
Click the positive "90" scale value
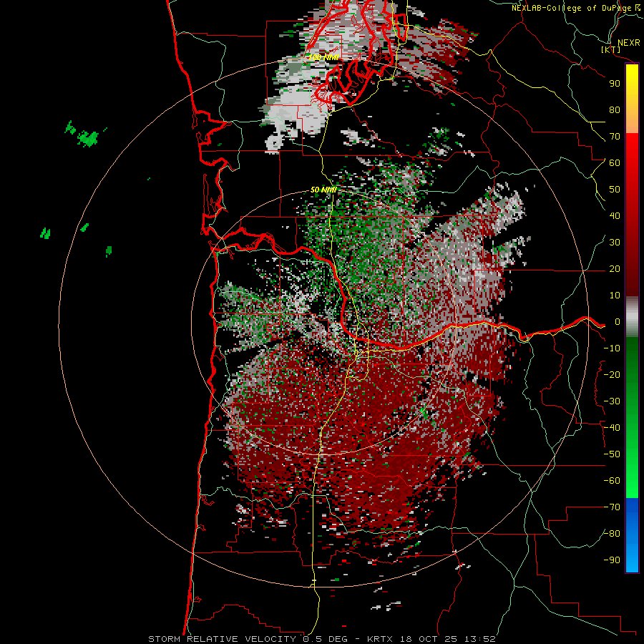pos(615,84)
